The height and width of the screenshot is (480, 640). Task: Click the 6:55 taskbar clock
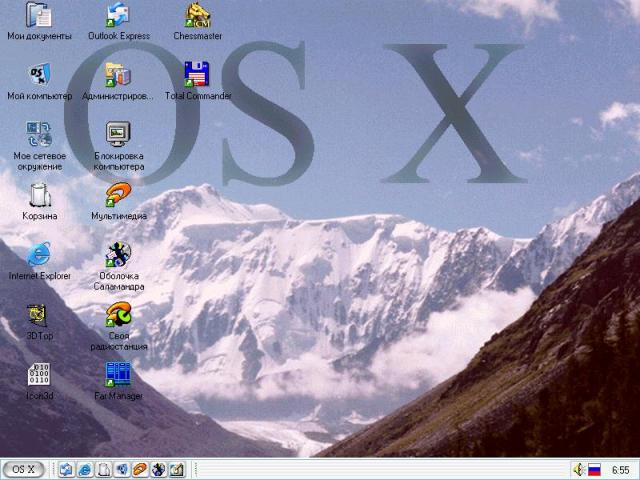point(620,470)
